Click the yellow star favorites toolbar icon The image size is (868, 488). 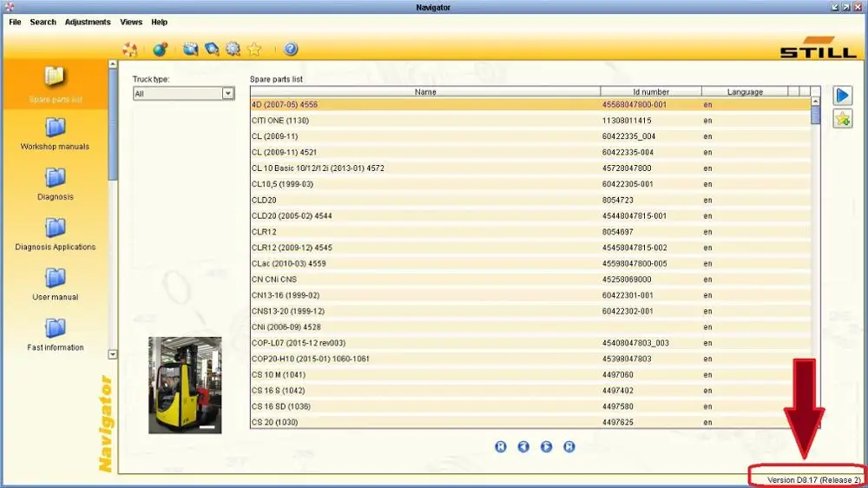[254, 49]
